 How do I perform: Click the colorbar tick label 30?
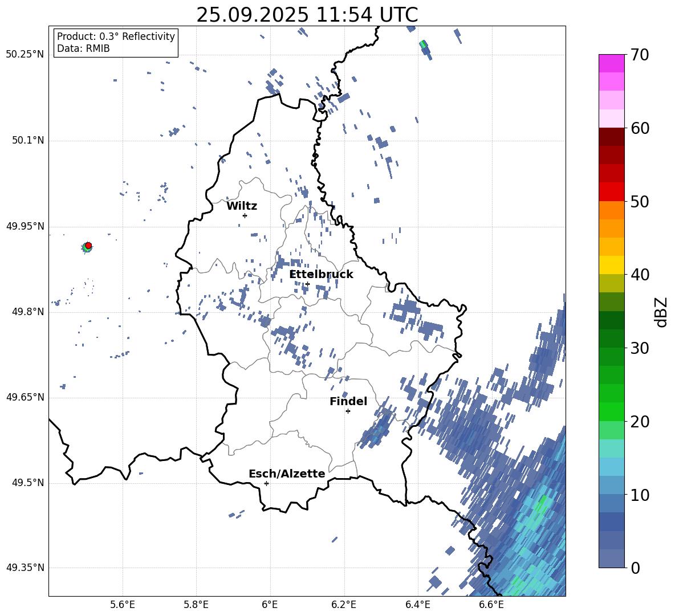640,348
